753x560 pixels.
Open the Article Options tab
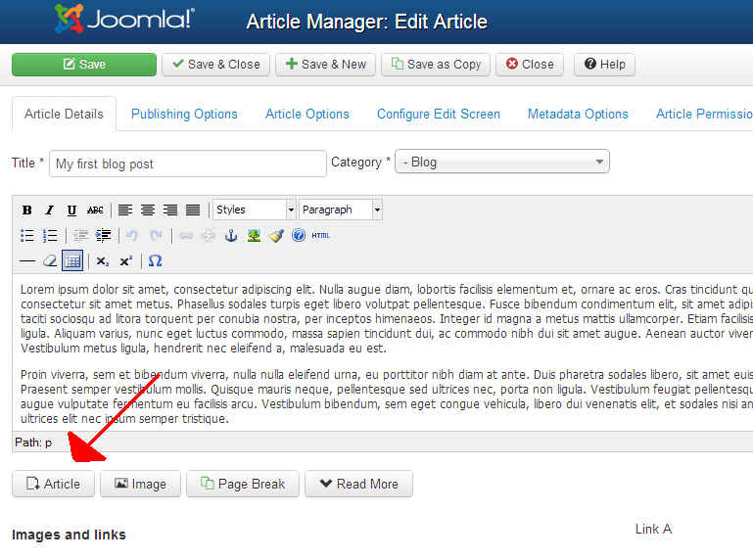tap(307, 114)
